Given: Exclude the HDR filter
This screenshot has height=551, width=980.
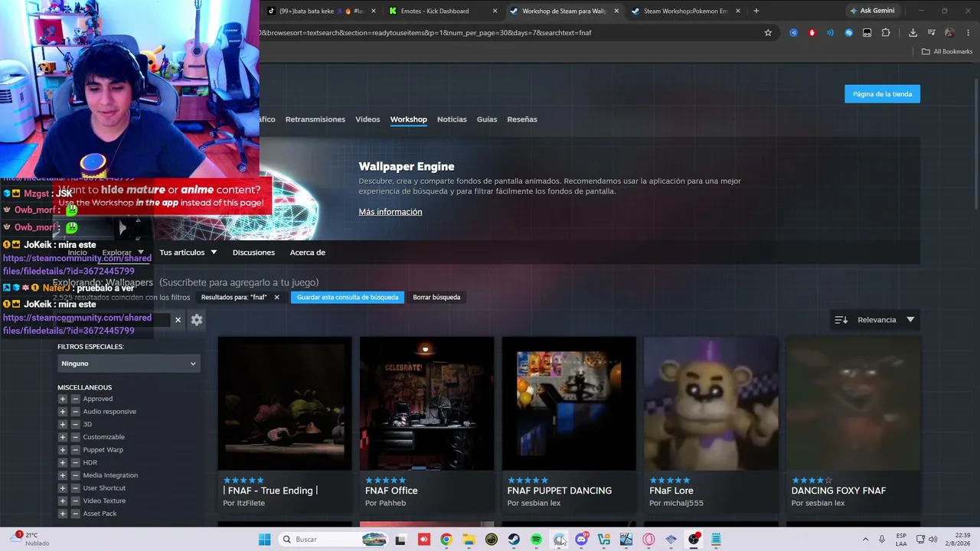Looking at the screenshot, I should 75,462.
